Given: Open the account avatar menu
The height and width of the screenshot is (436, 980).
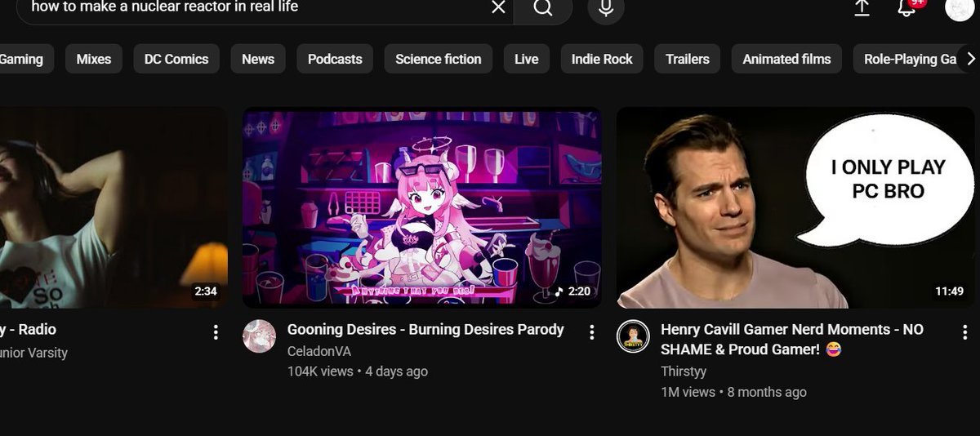Looking at the screenshot, I should pyautogui.click(x=959, y=8).
